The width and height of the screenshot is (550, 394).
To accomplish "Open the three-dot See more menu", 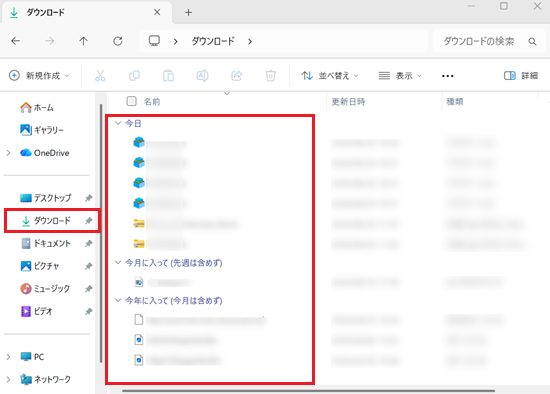I will [x=448, y=76].
